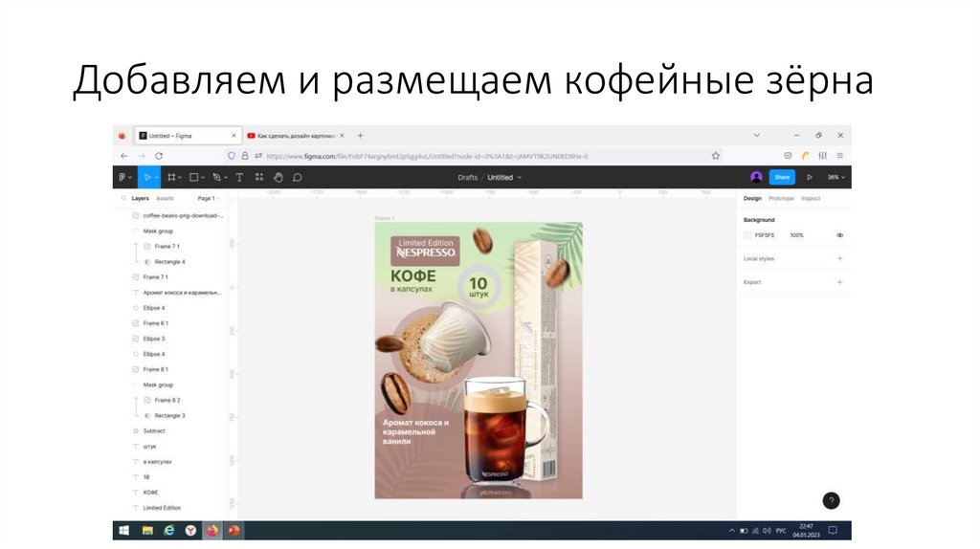Switch to the Layers tab
This screenshot has height=549, width=980.
pyautogui.click(x=140, y=198)
